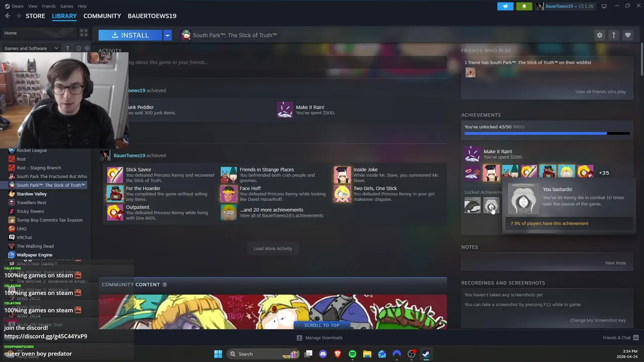This screenshot has width=644, height=362.
Task: Switch to the COMMUNITY tab
Action: click(102, 16)
